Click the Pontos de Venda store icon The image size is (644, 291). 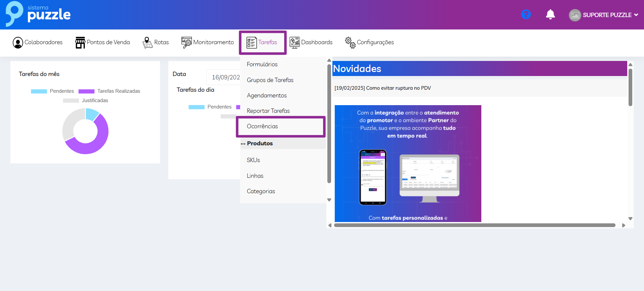coord(80,43)
